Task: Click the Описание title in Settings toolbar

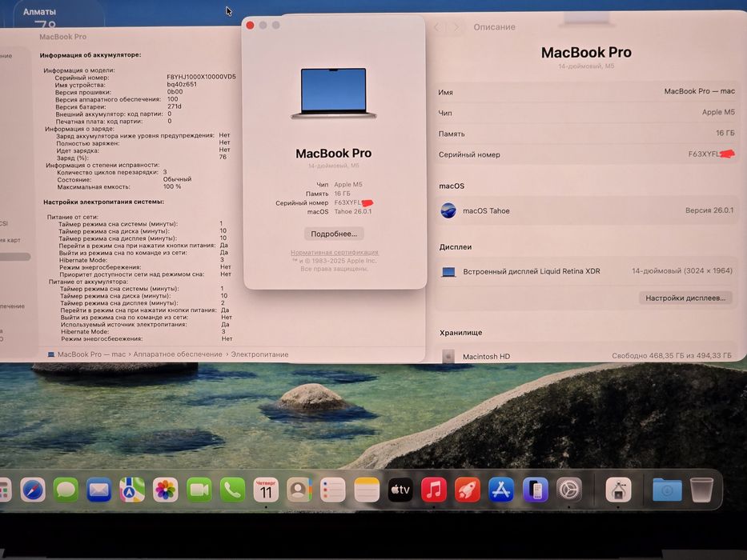Action: click(495, 27)
